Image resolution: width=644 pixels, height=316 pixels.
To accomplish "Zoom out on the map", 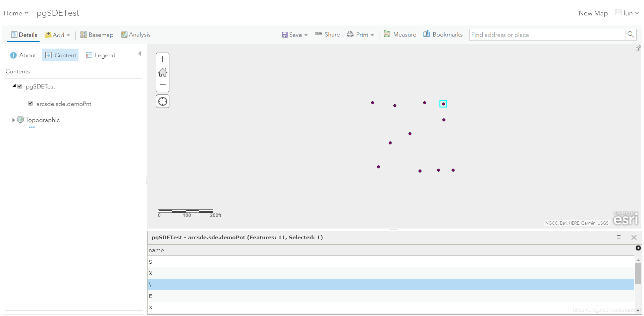I will pos(163,85).
